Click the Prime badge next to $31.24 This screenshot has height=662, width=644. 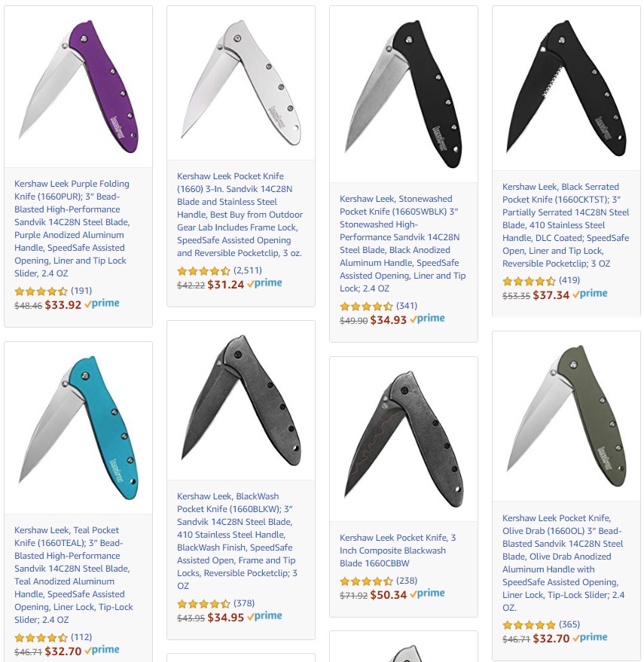[265, 283]
